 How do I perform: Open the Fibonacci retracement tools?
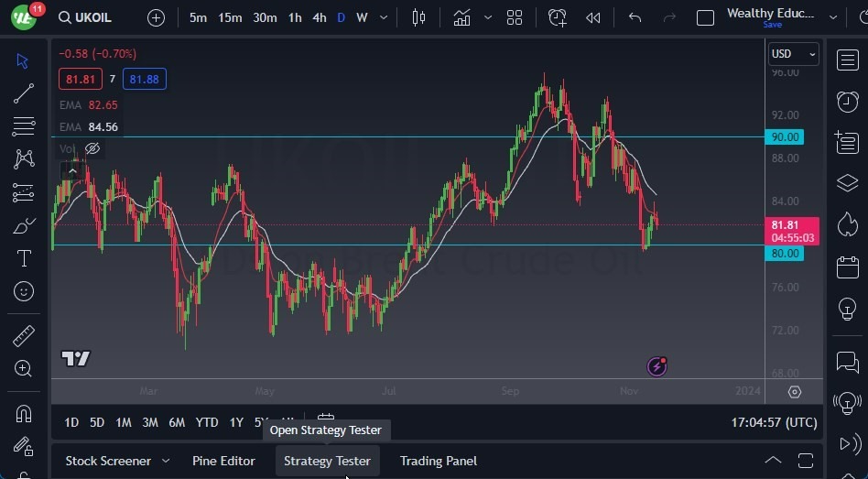click(24, 125)
